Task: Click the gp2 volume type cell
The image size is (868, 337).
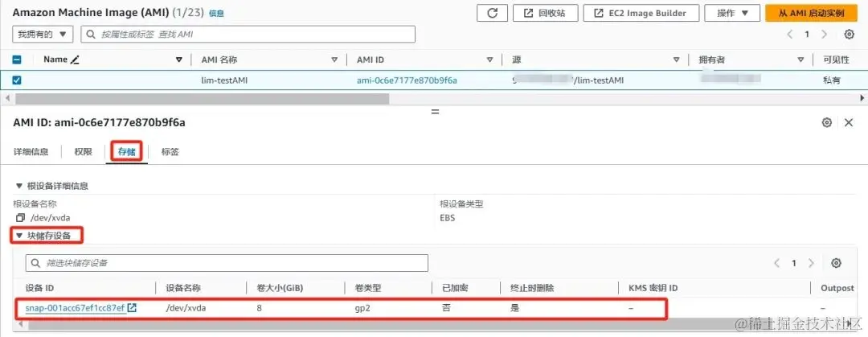Action: click(x=362, y=307)
